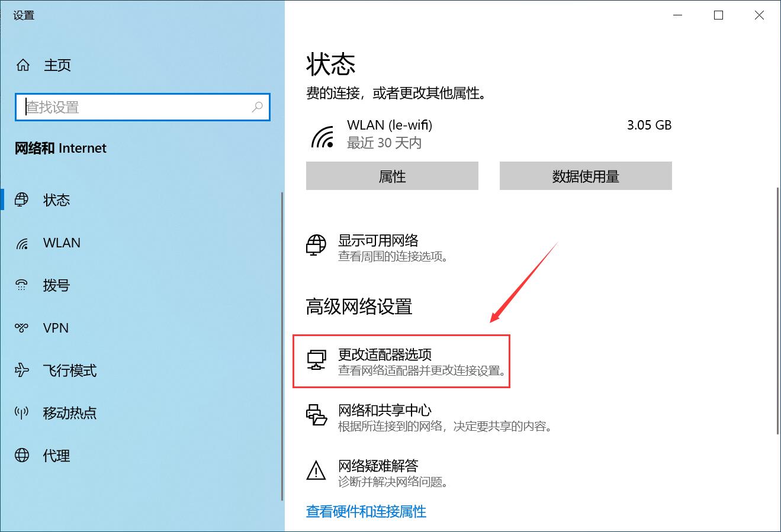Click the WLAN (le-wifi) Wi-Fi signal icon
This screenshot has width=781, height=532.
[323, 136]
